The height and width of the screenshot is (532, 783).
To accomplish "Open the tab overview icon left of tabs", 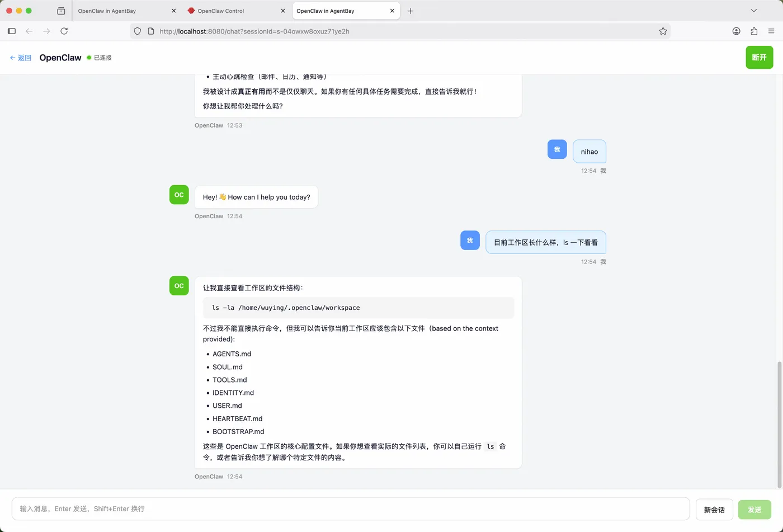I will (x=61, y=11).
